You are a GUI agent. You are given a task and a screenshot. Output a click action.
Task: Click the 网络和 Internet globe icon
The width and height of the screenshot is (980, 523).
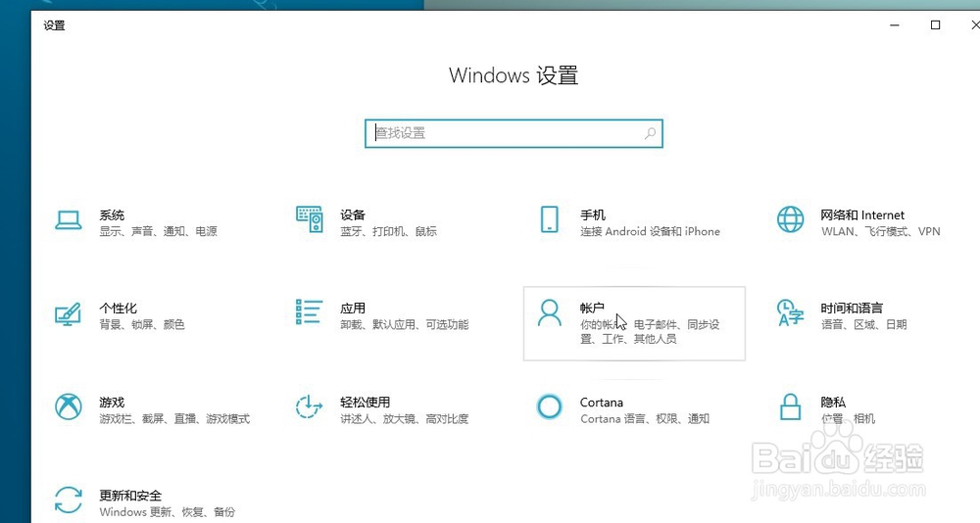click(x=790, y=219)
